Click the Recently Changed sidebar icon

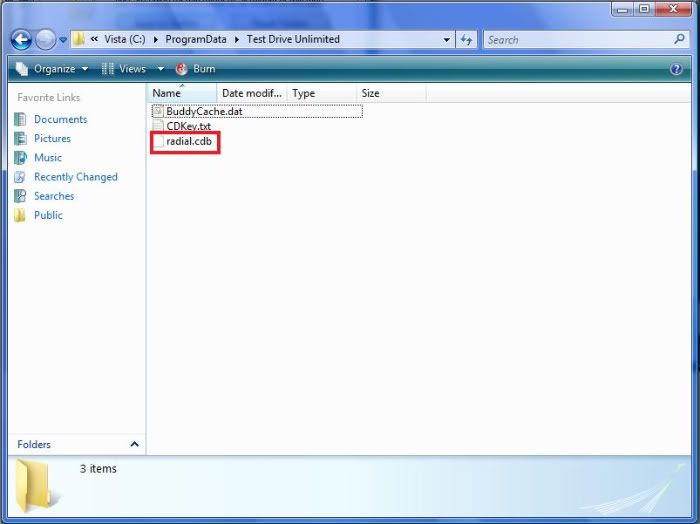[20, 177]
